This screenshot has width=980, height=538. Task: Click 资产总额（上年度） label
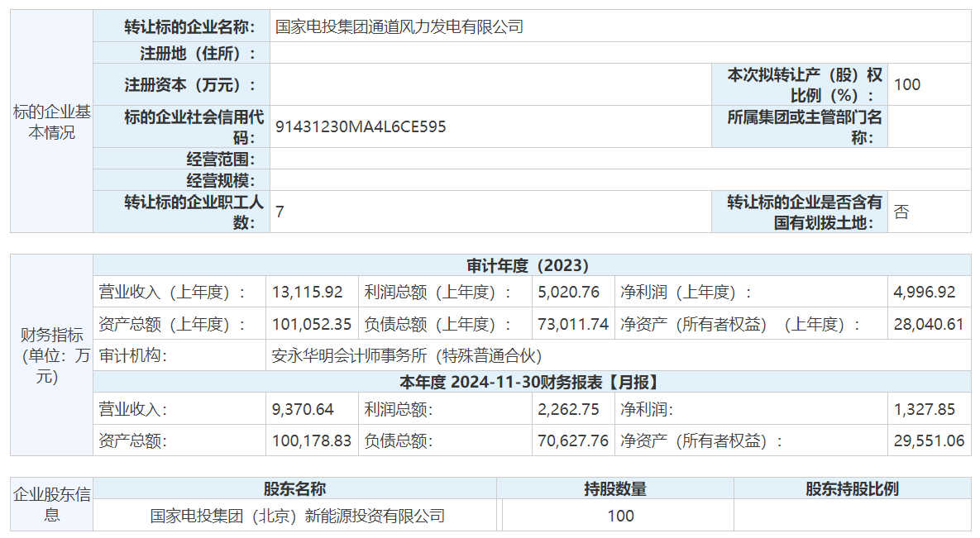coord(172,324)
